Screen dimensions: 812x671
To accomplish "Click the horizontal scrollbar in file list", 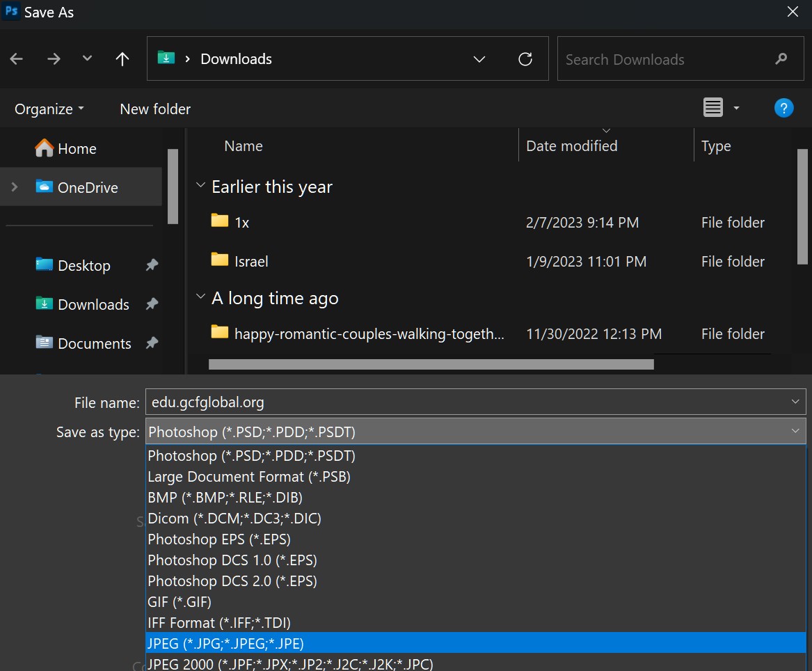I will (431, 364).
